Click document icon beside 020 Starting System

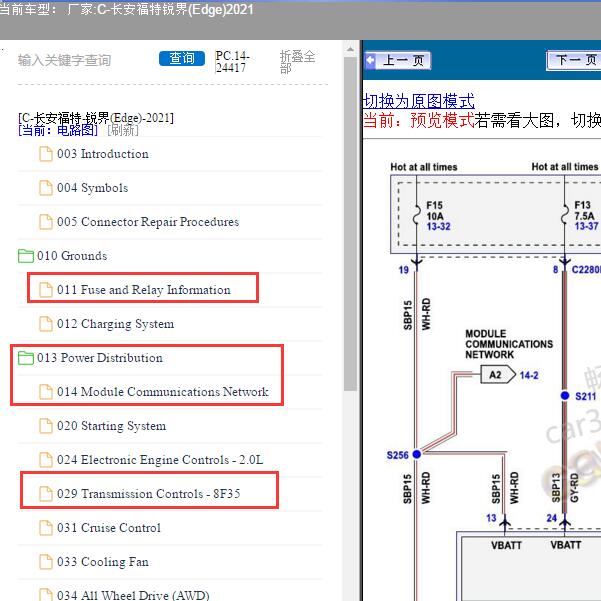tap(46, 426)
